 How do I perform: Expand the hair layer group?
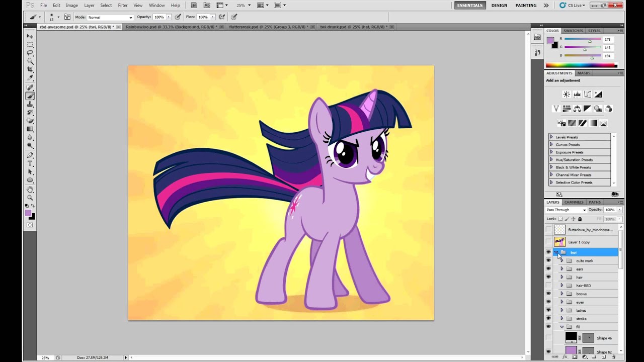(x=562, y=277)
